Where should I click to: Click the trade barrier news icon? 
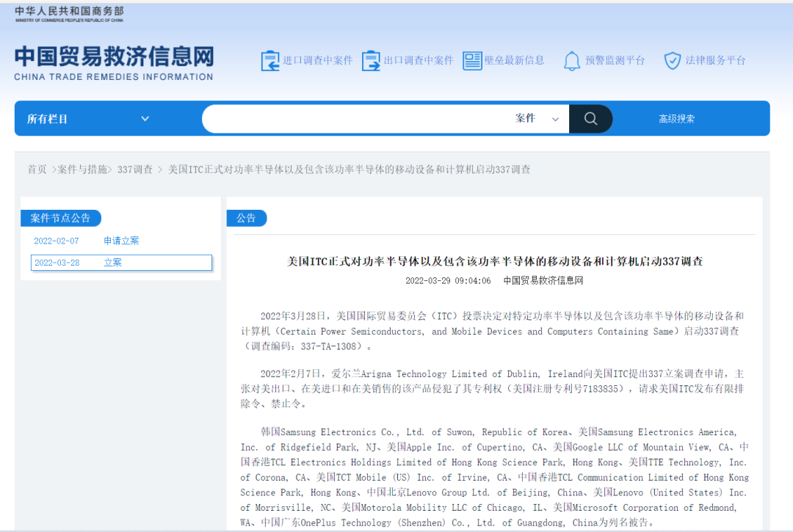[x=472, y=61]
